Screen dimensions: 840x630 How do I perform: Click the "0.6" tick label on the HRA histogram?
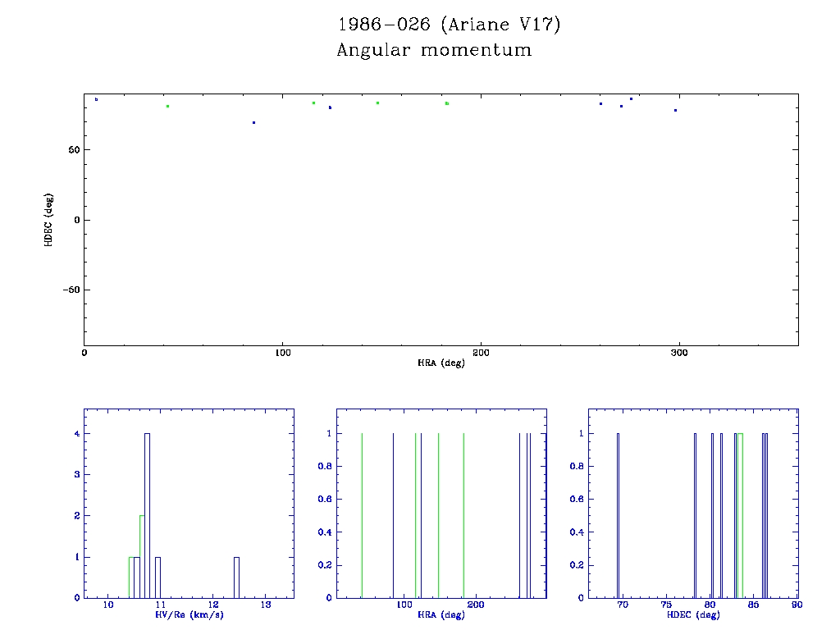click(325, 500)
